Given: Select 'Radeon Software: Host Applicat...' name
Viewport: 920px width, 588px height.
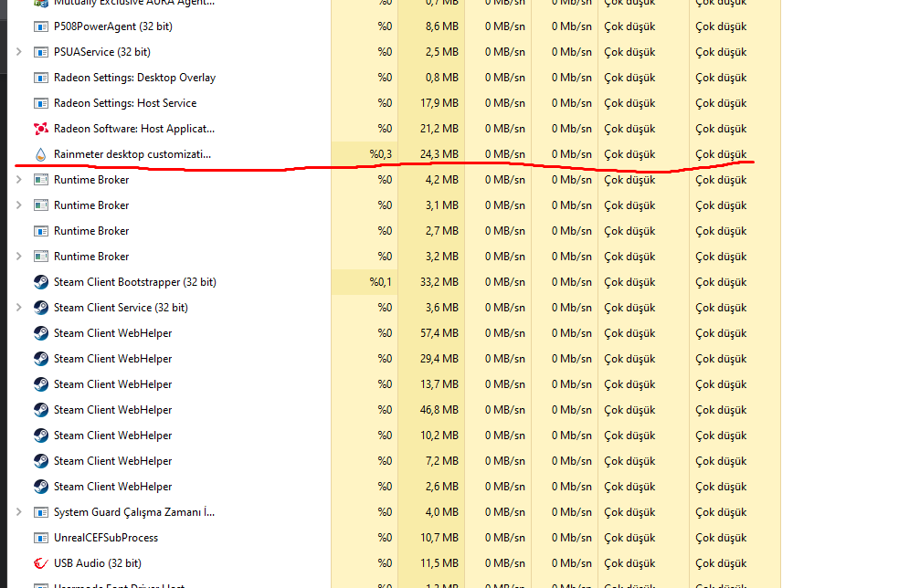Looking at the screenshot, I should tap(134, 129).
